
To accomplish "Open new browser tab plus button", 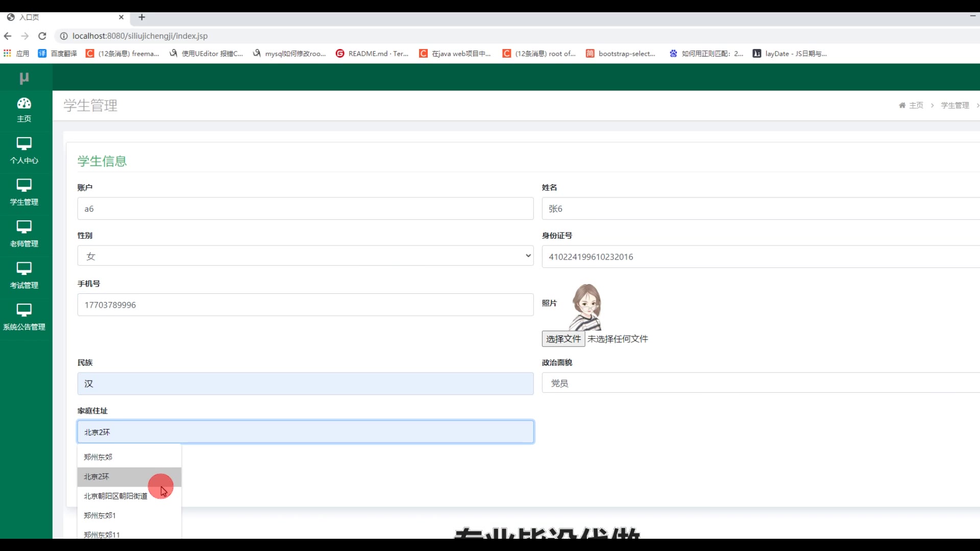I will coord(142,17).
